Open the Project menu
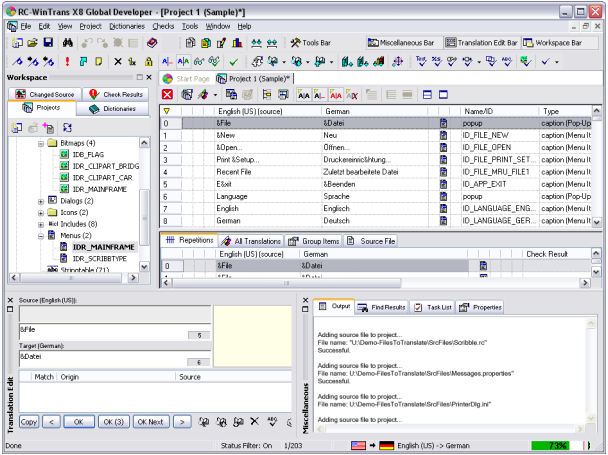This screenshot has height=455, width=608. pyautogui.click(x=90, y=26)
